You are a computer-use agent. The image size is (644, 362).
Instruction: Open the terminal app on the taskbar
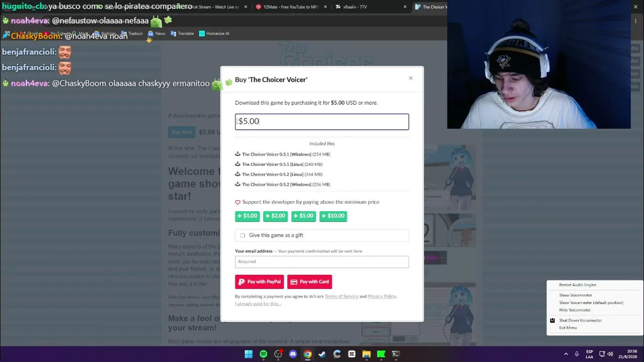click(396, 354)
